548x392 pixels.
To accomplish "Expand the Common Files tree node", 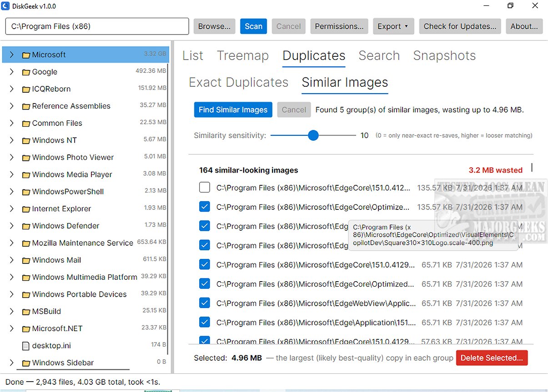I will click(12, 123).
